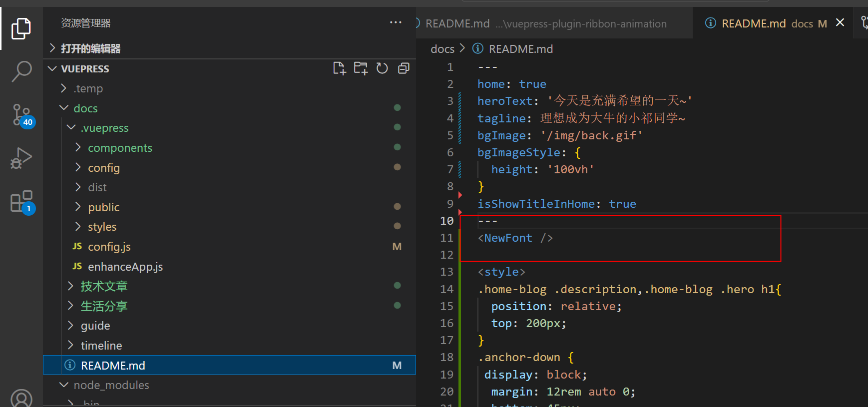Image resolution: width=868 pixels, height=407 pixels.
Task: Select README.md in the explorer tree
Action: [x=230, y=365]
